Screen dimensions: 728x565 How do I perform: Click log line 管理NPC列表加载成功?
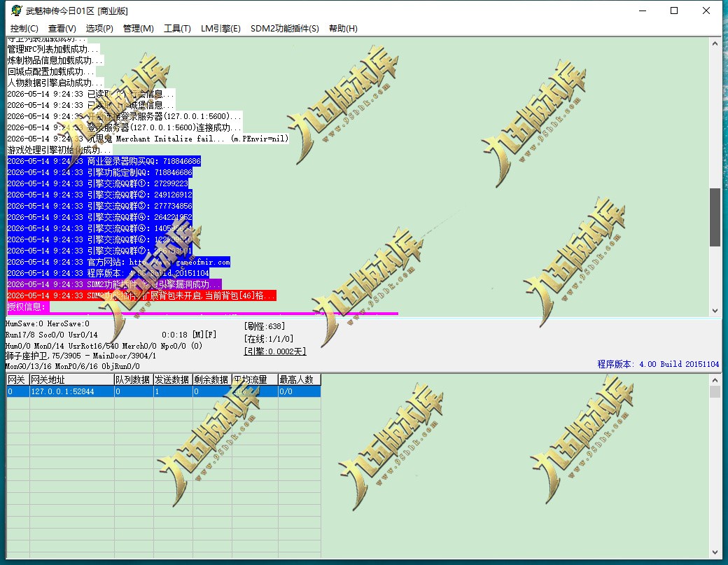tap(53, 49)
